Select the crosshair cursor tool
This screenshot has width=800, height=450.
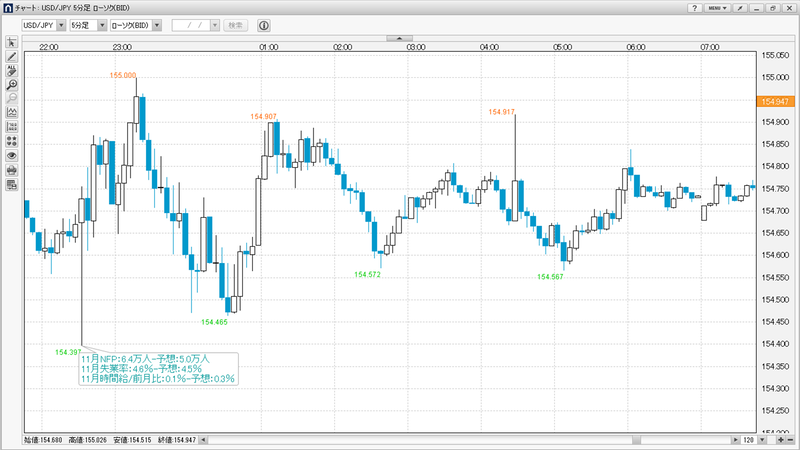pyautogui.click(x=11, y=42)
